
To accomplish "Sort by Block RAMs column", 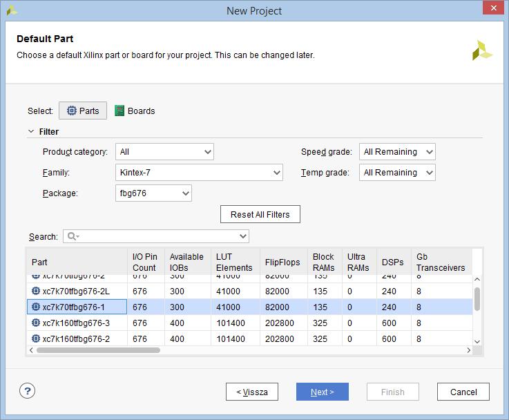I will pos(325,262).
